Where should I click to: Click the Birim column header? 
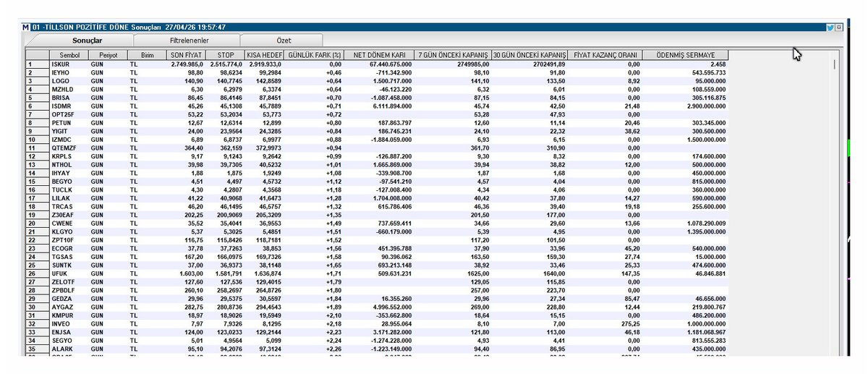coord(147,55)
